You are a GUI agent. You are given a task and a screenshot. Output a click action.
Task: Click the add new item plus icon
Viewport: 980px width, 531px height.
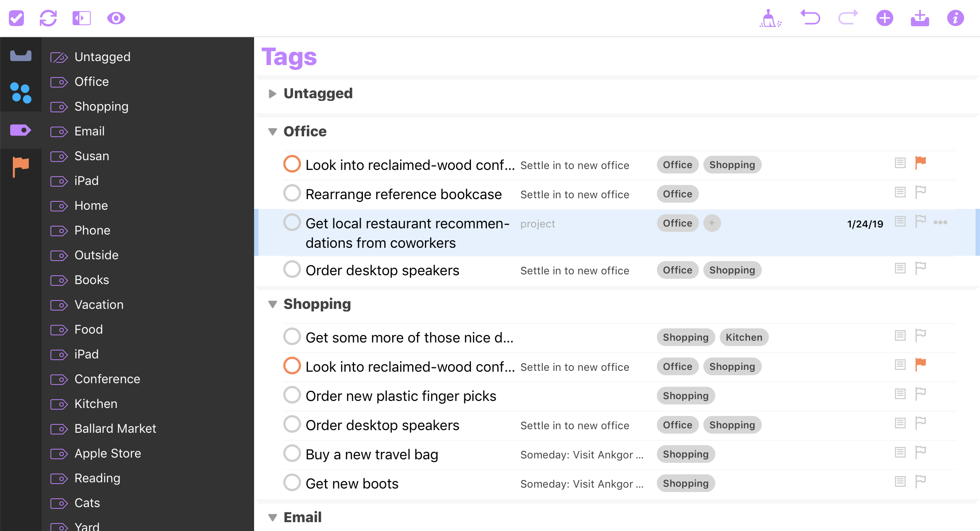(x=884, y=18)
